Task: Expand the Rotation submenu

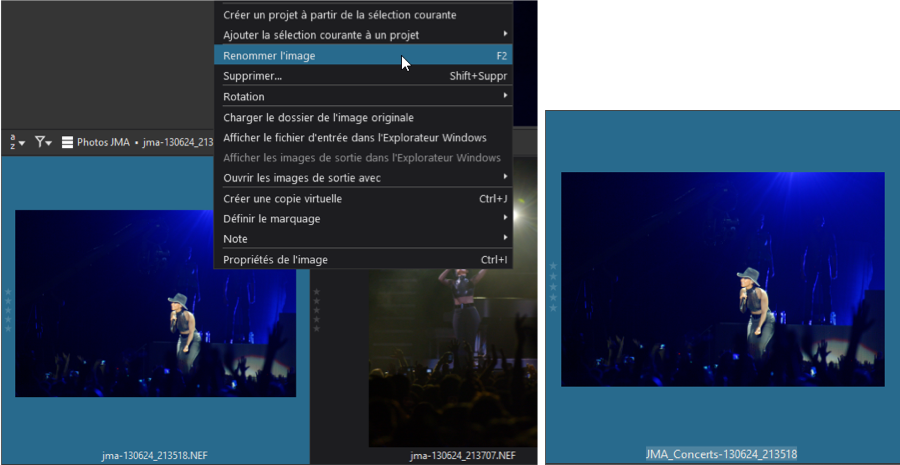Action: pos(363,96)
